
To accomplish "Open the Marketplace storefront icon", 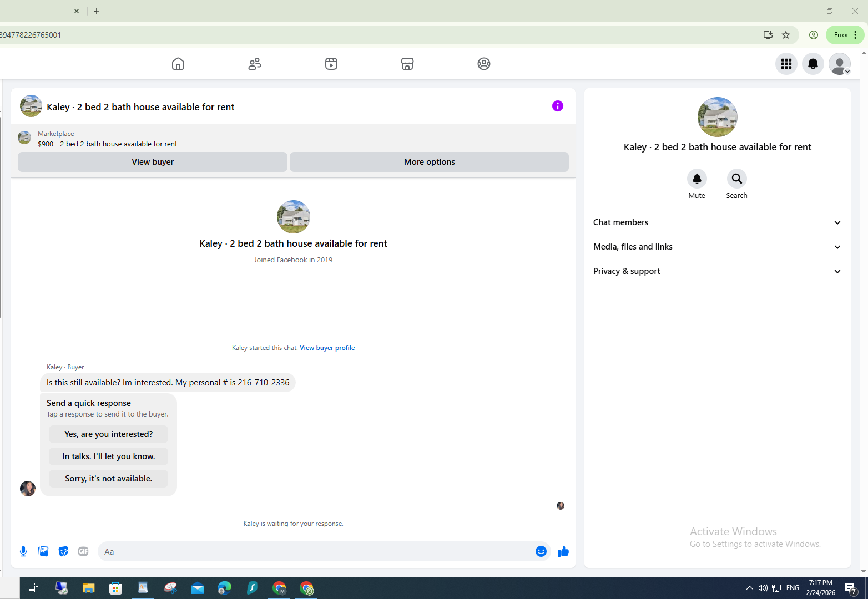I will [x=407, y=64].
